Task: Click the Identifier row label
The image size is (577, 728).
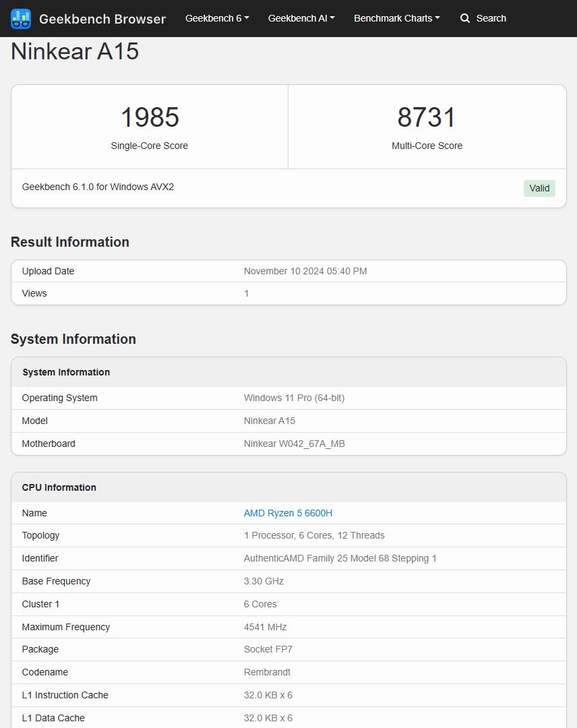Action: (40, 558)
